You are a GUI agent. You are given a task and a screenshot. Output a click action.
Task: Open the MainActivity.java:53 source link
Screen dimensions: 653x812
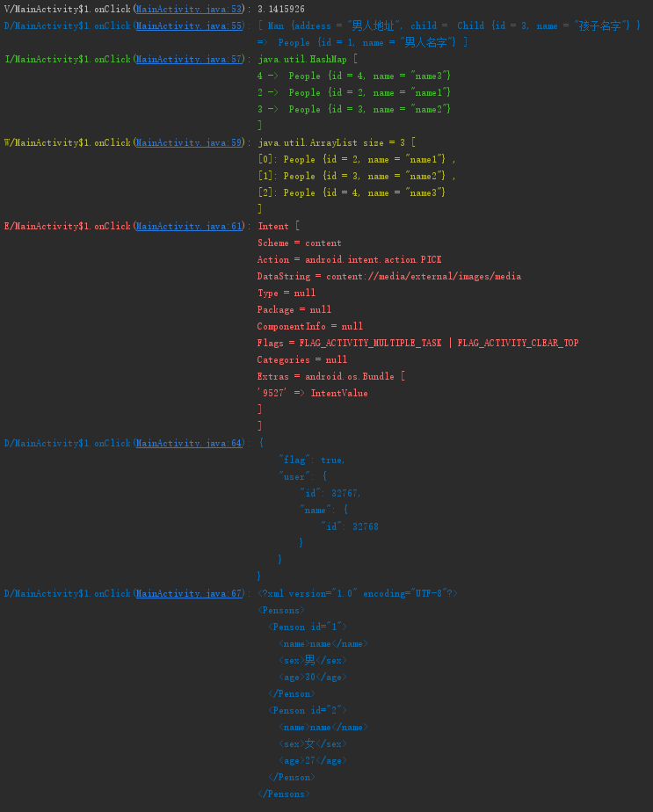point(189,9)
